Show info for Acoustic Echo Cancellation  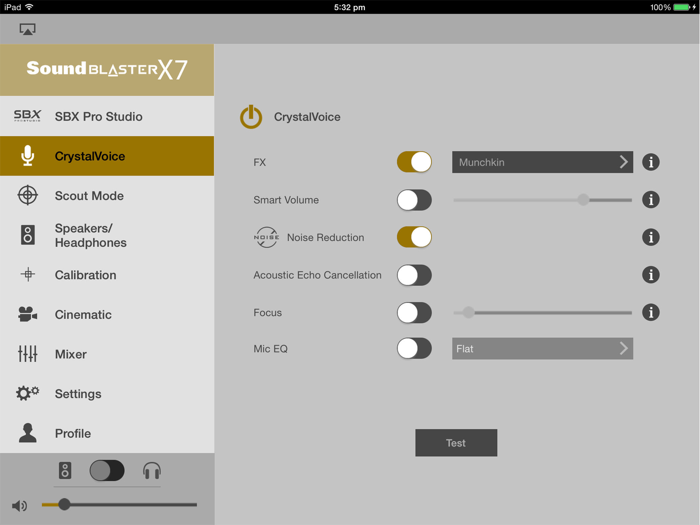(x=651, y=275)
